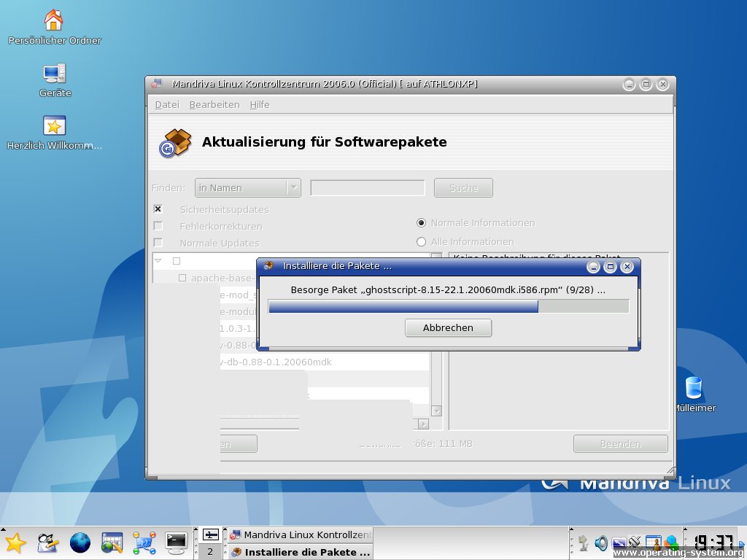Enable the Normale Updates checkbox
Image resolution: width=747 pixels, height=560 pixels.
[x=158, y=243]
